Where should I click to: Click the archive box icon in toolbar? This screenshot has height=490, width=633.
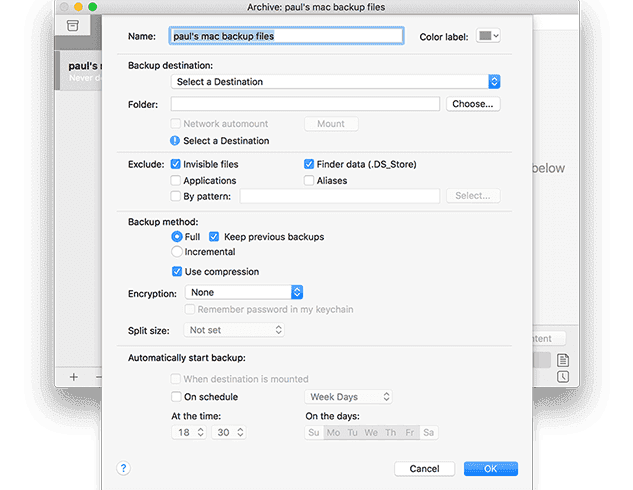coord(73,25)
